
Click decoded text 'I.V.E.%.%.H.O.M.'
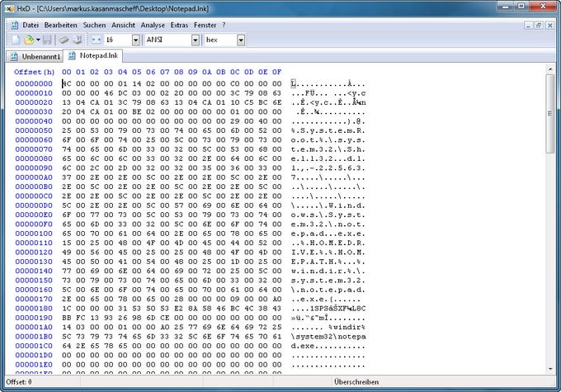328,252
